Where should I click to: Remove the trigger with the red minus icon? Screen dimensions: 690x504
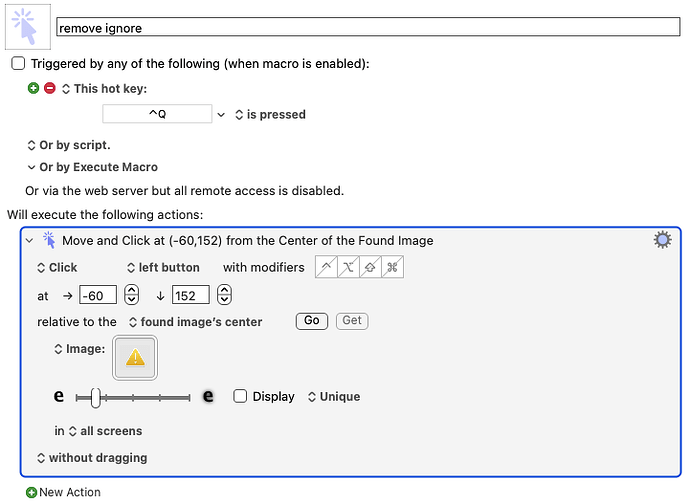(50, 88)
